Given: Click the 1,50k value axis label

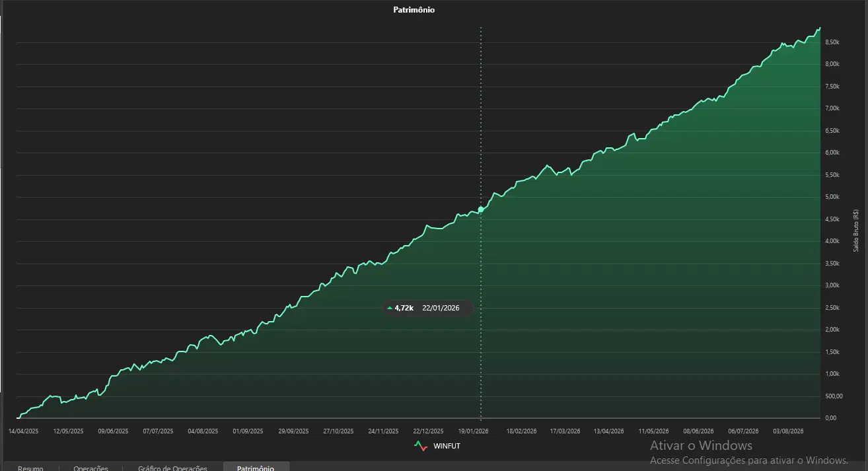Looking at the screenshot, I should 832,352.
